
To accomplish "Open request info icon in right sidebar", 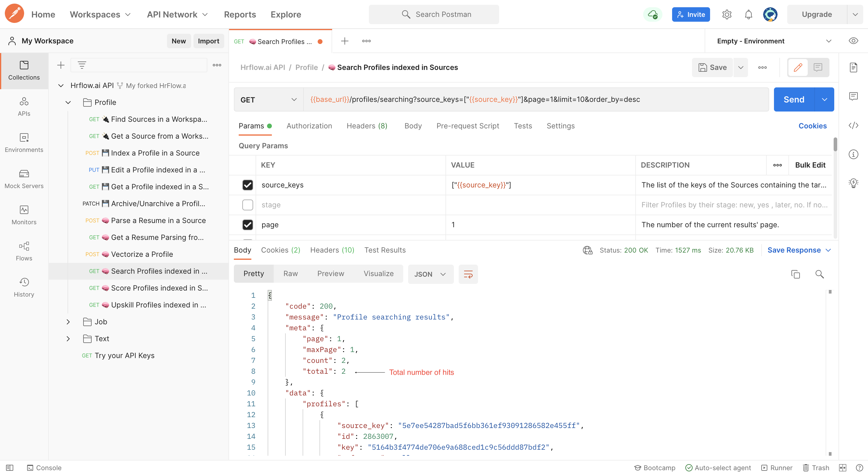I will coord(853,155).
